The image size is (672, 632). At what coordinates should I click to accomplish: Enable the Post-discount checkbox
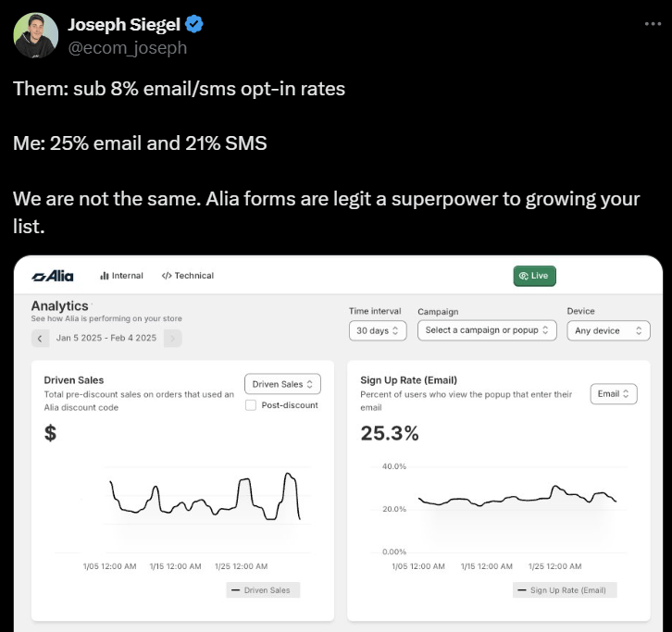[x=251, y=405]
